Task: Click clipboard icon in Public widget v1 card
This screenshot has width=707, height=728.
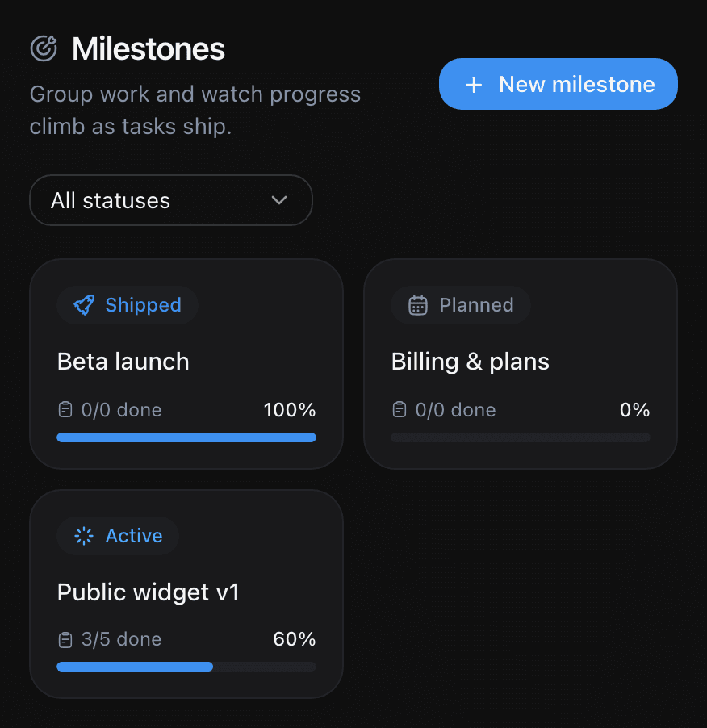Action: 65,640
